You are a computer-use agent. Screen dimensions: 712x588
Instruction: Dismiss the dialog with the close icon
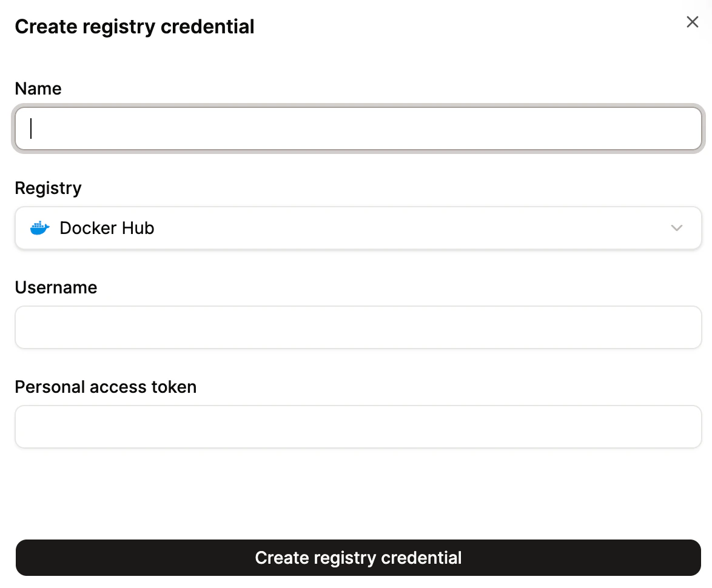pyautogui.click(x=692, y=21)
